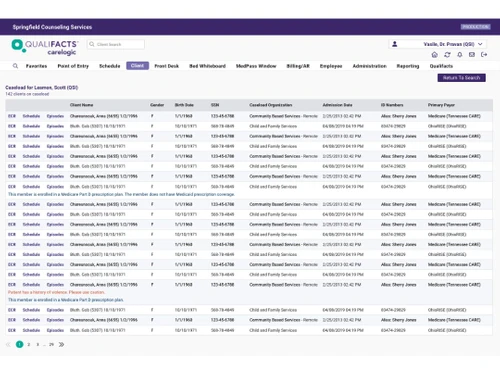Open the Administration menu

369,66
